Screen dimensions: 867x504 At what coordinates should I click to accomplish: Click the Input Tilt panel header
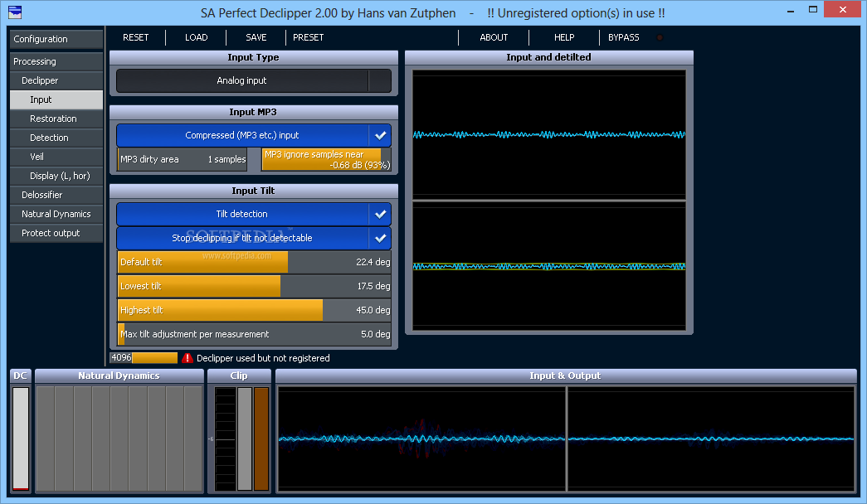pos(254,191)
